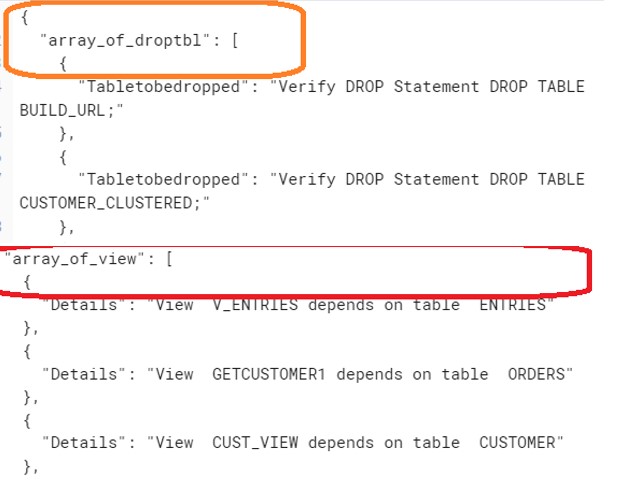This screenshot has width=619, height=490.
Task: Click the GETCUSTOMER1 view name
Action: (269, 374)
